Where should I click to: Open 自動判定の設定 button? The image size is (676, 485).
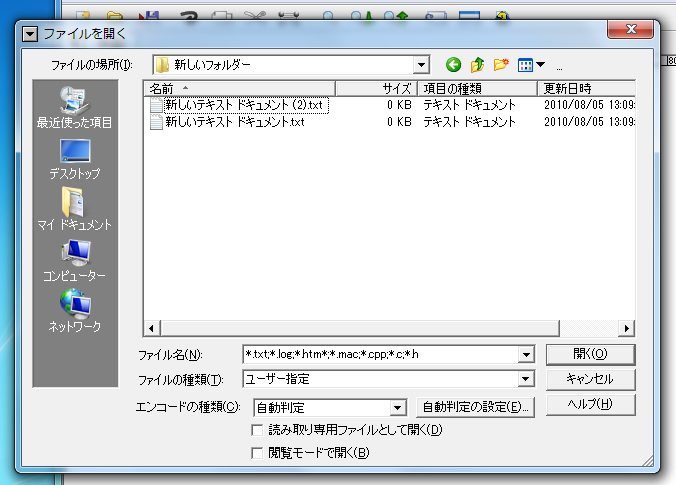[476, 407]
